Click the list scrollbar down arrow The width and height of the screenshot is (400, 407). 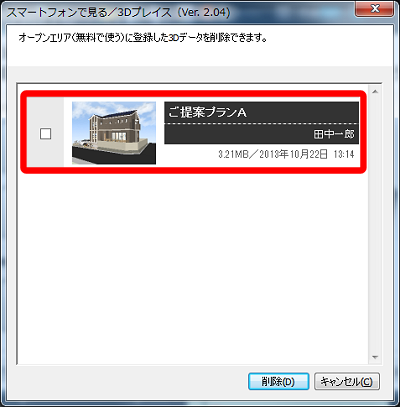pyautogui.click(x=375, y=357)
